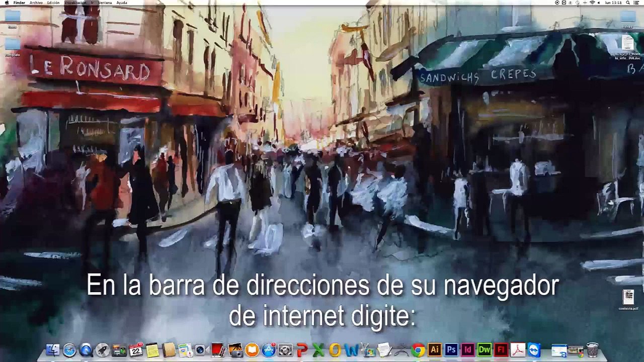This screenshot has height=362, width=644.
Task: Open Finder from the Dock
Action: point(53,350)
